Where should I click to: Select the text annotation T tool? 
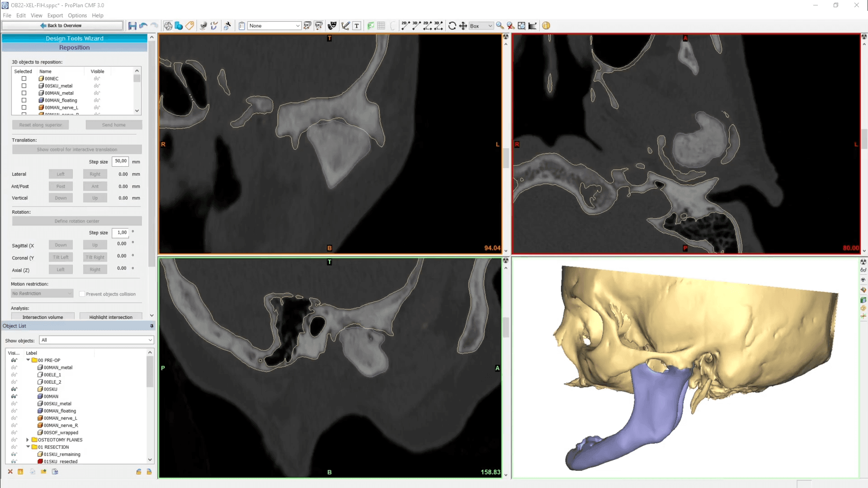[357, 26]
